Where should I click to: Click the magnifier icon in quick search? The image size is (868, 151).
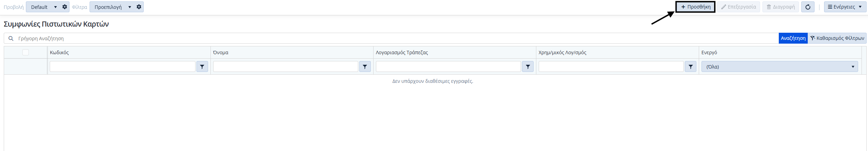point(11,39)
